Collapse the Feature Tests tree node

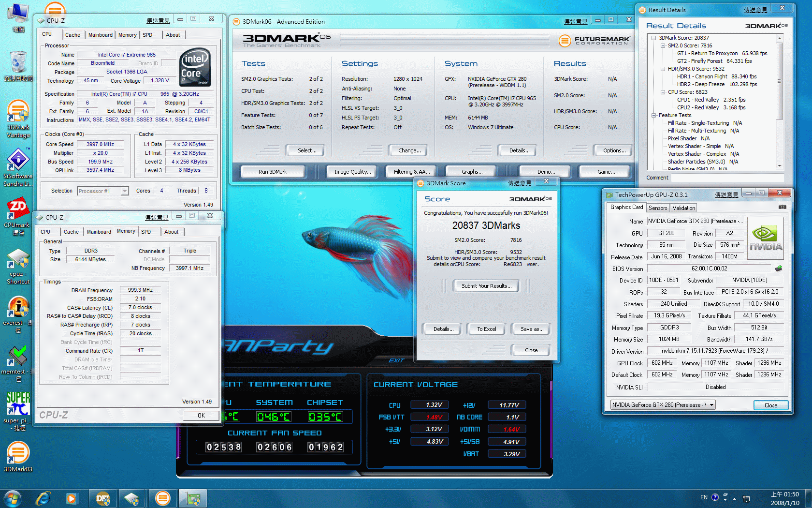pyautogui.click(x=653, y=115)
